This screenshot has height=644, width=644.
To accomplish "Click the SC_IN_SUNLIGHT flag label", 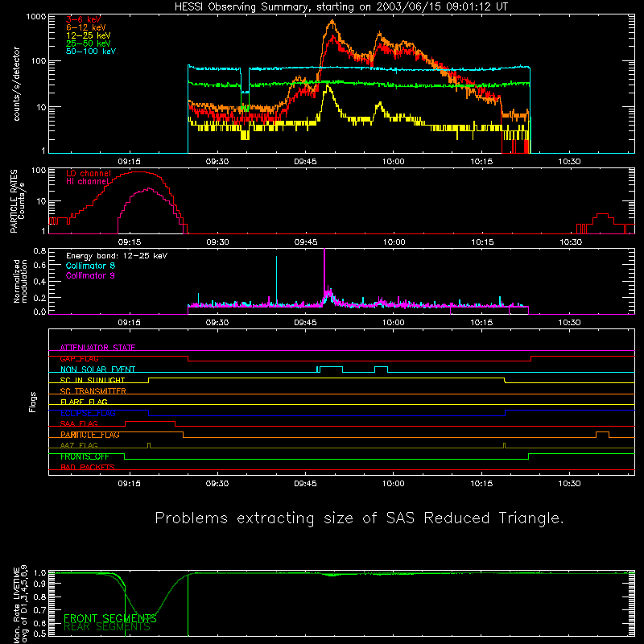I will point(93,380).
